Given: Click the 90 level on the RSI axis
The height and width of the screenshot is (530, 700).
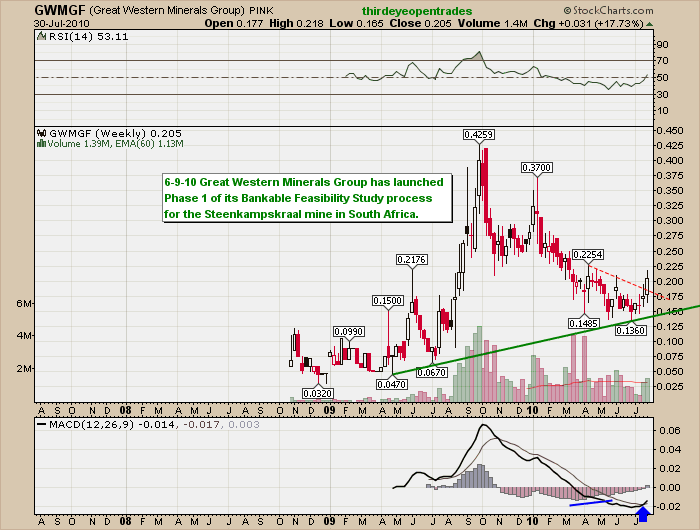Looking at the screenshot, I should pos(663,44).
